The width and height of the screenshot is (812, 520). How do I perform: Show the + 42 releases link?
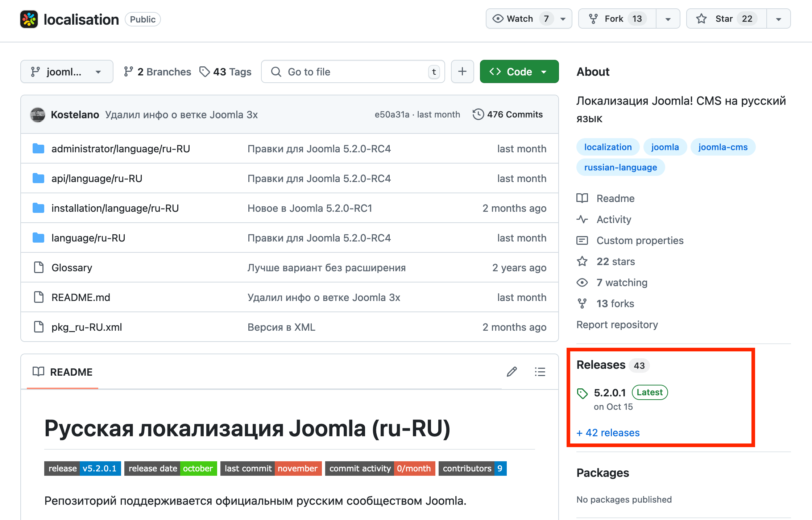point(608,433)
